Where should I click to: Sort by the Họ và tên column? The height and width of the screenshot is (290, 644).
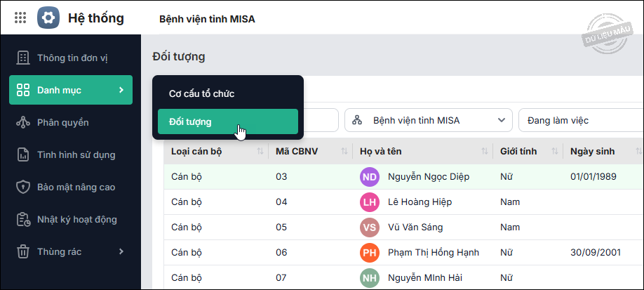tap(484, 151)
